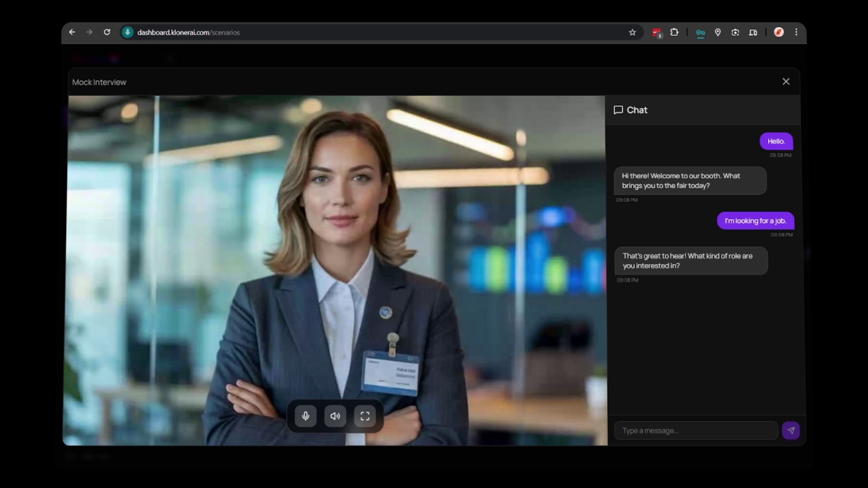This screenshot has width=868, height=488.
Task: Close the Mock Interview dialog with the X
Action: (786, 81)
